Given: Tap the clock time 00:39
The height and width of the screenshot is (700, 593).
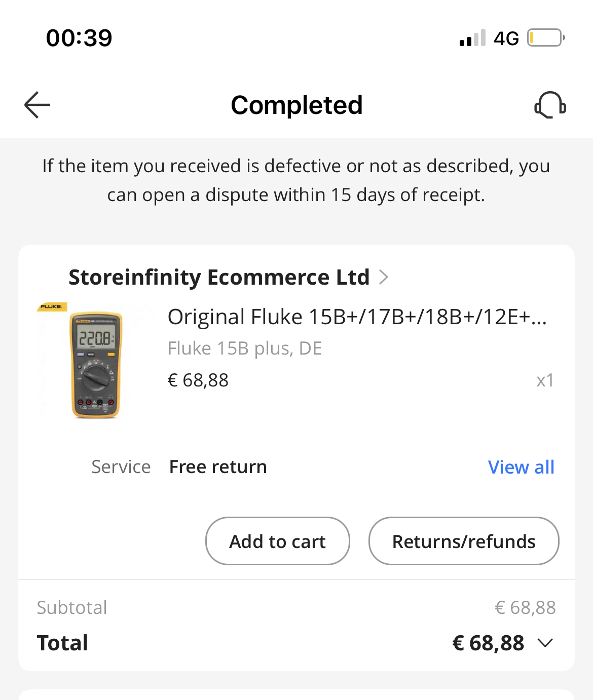Looking at the screenshot, I should click(79, 38).
